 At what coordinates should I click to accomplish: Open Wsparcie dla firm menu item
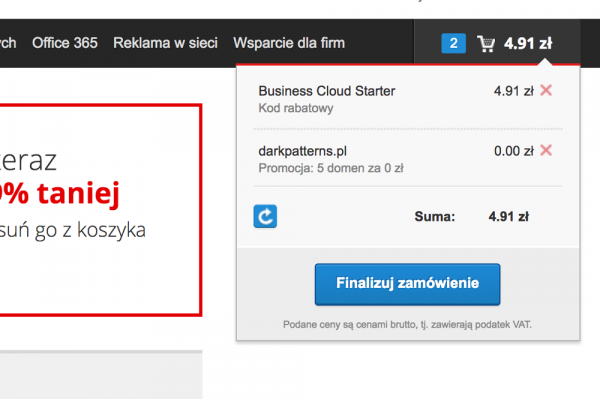click(289, 43)
